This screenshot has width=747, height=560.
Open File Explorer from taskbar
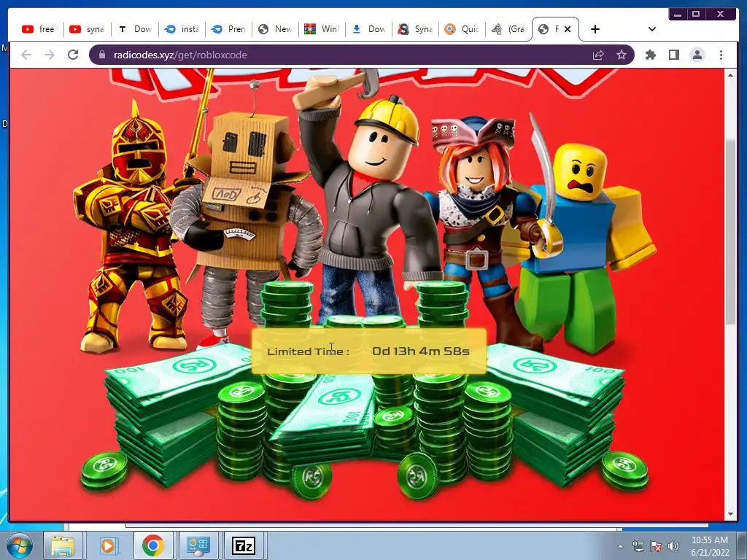(x=63, y=545)
